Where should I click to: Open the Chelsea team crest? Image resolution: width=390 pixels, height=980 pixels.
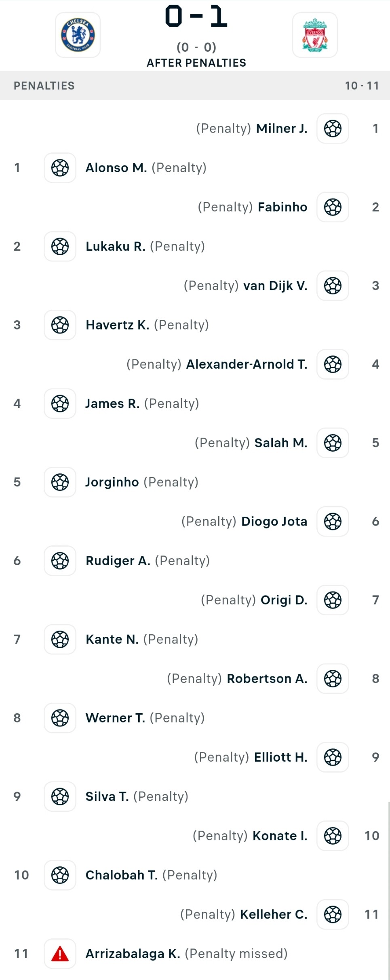pos(78,35)
